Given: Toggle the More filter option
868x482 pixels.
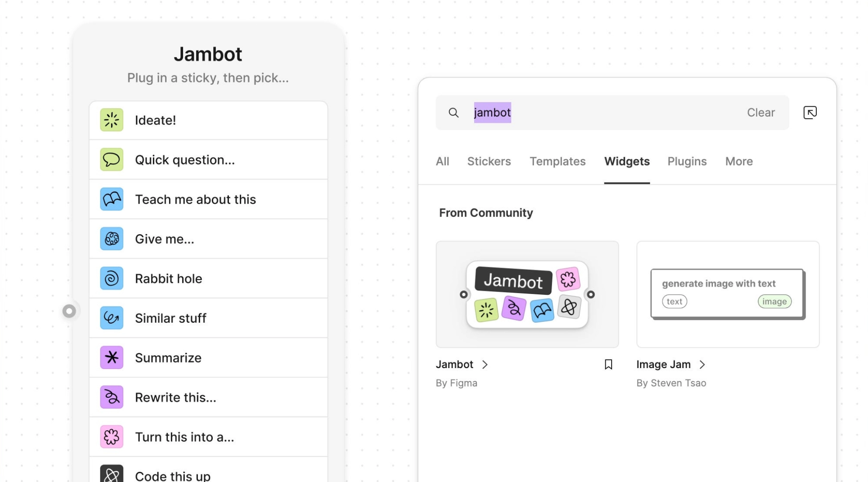Looking at the screenshot, I should click(x=739, y=161).
